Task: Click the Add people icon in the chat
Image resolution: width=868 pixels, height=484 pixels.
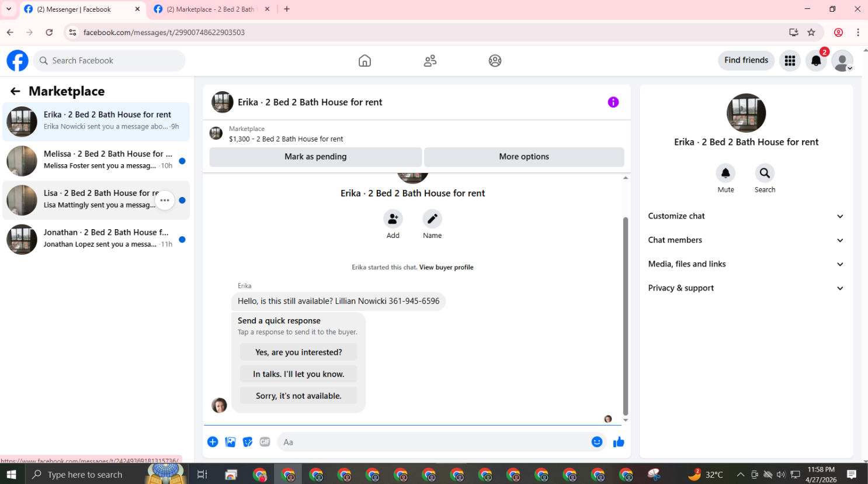Action: coord(393,219)
